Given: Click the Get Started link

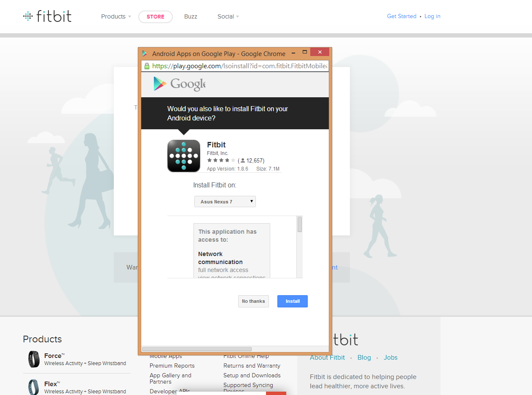Looking at the screenshot, I should point(402,16).
